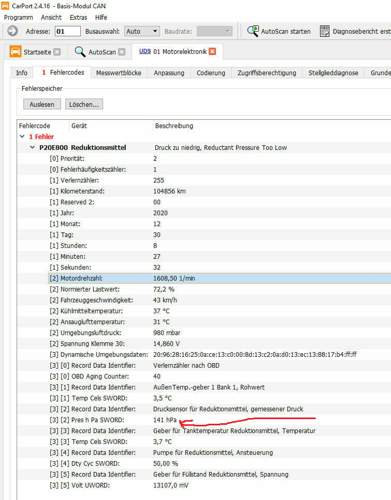The width and height of the screenshot is (391, 500).
Task: Select the UDS 01 Motorelektronik tab
Action: click(x=177, y=51)
